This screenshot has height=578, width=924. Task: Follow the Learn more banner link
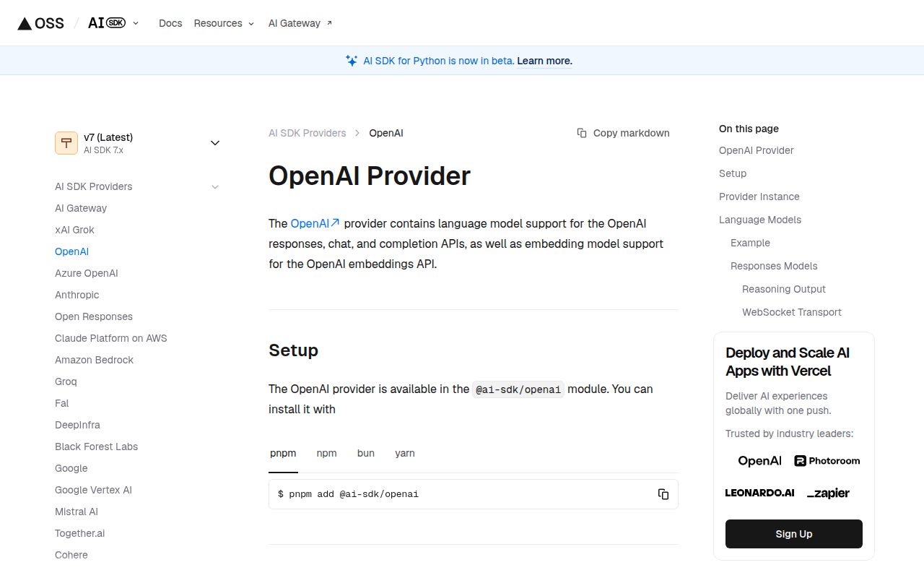(544, 61)
